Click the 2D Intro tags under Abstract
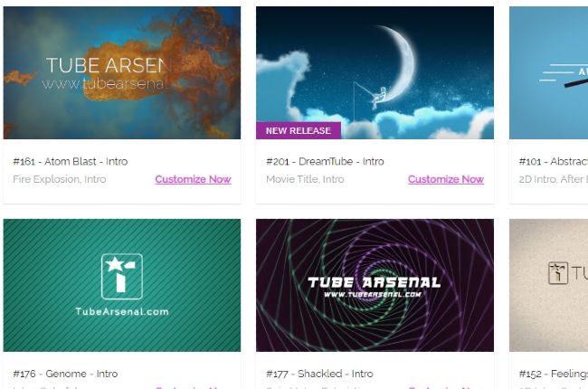 553,179
